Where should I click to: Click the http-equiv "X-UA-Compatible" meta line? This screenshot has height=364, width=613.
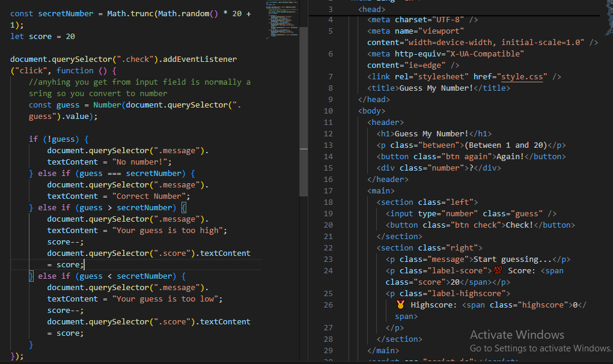coord(446,59)
